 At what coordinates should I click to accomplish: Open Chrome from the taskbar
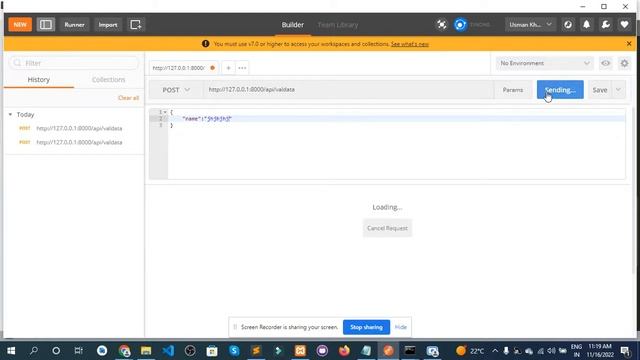[124, 351]
